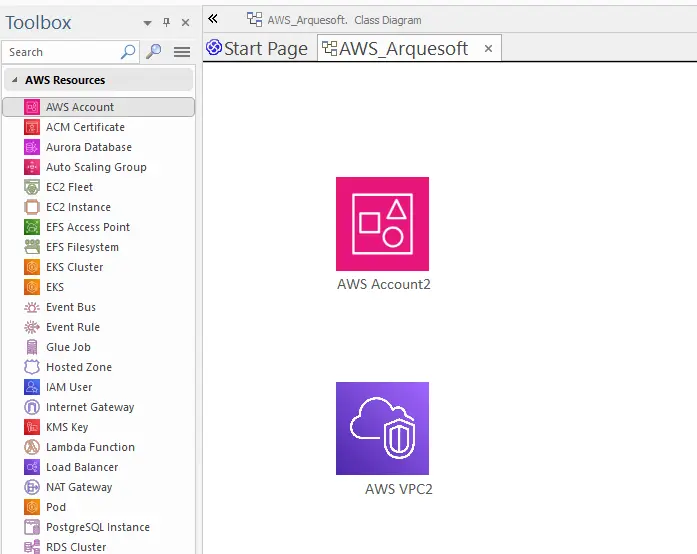Click the Aurora Database text label
Image resolution: width=697 pixels, height=554 pixels.
pos(89,147)
